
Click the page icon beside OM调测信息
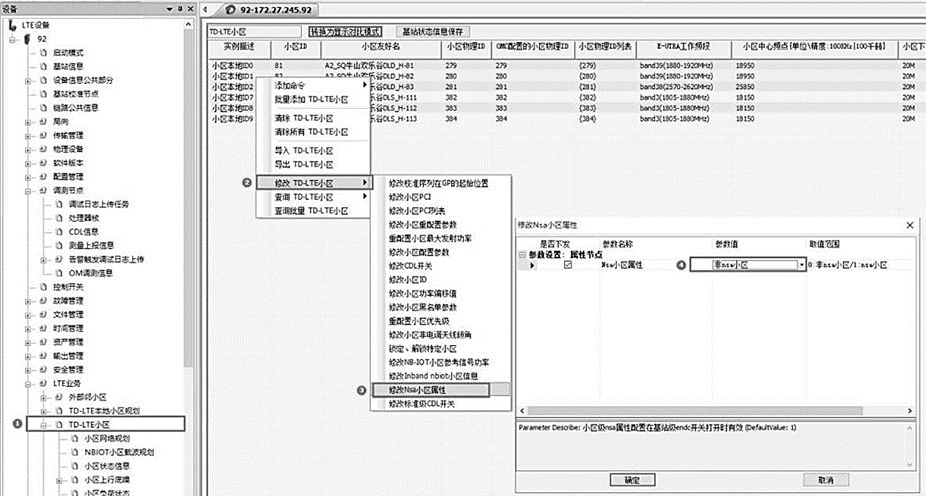coord(58,273)
